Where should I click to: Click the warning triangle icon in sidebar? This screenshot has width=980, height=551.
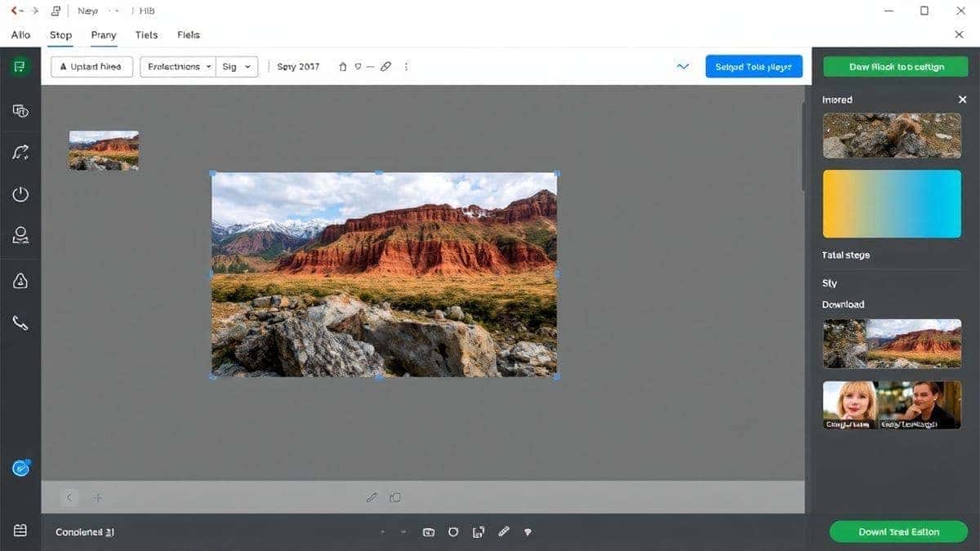(x=20, y=281)
